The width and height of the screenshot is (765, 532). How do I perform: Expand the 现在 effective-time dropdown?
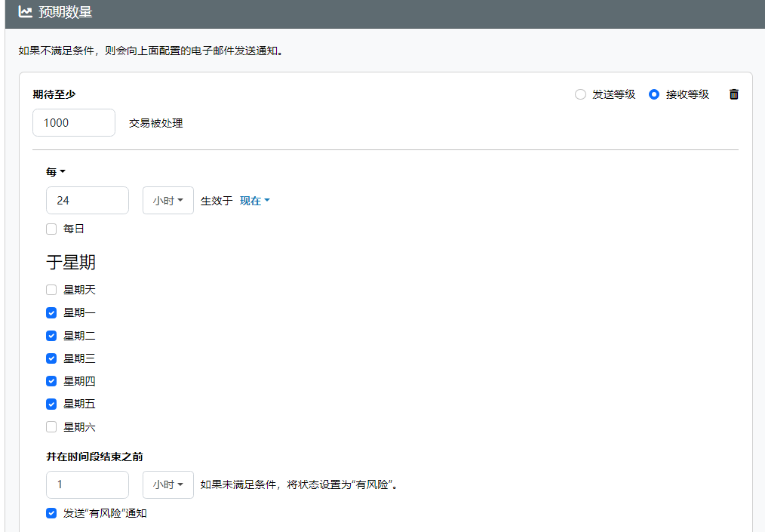pos(255,201)
